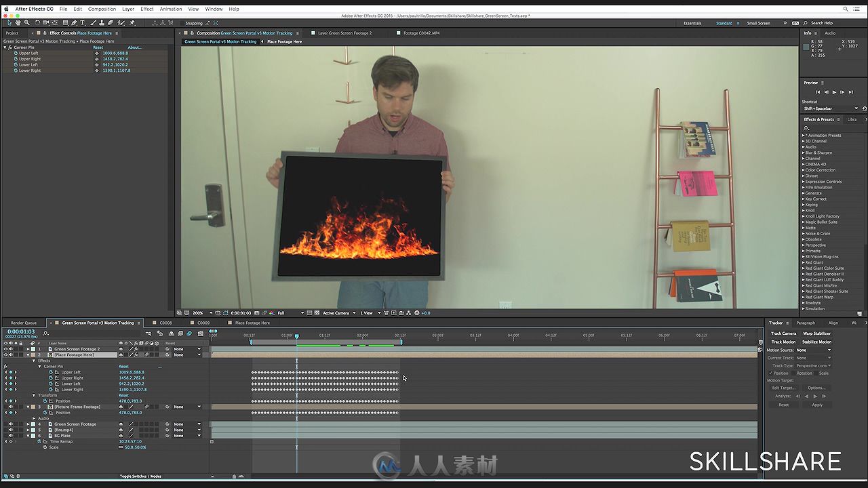Select the Puppet Pin tool
This screenshot has width=868, height=488.
point(132,23)
